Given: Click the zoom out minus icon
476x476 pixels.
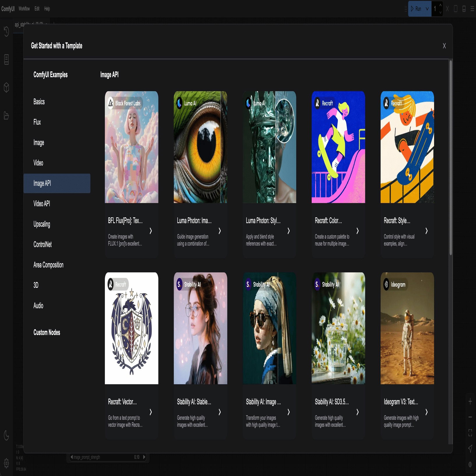Looking at the screenshot, I should coord(470,417).
